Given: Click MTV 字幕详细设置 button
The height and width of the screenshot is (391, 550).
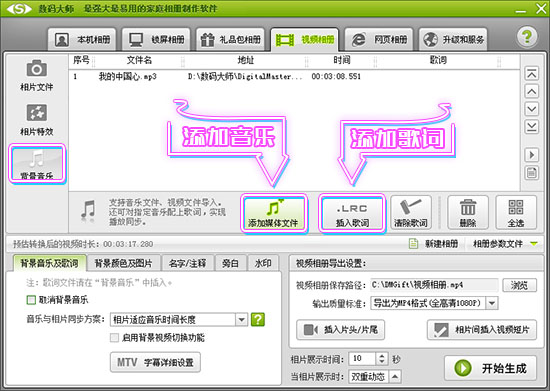Looking at the screenshot, I should pyautogui.click(x=155, y=362).
